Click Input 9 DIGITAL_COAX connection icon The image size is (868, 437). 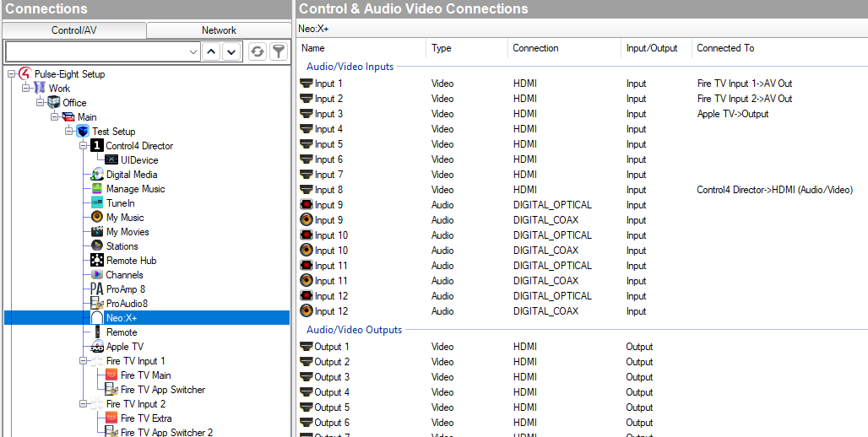click(x=307, y=220)
